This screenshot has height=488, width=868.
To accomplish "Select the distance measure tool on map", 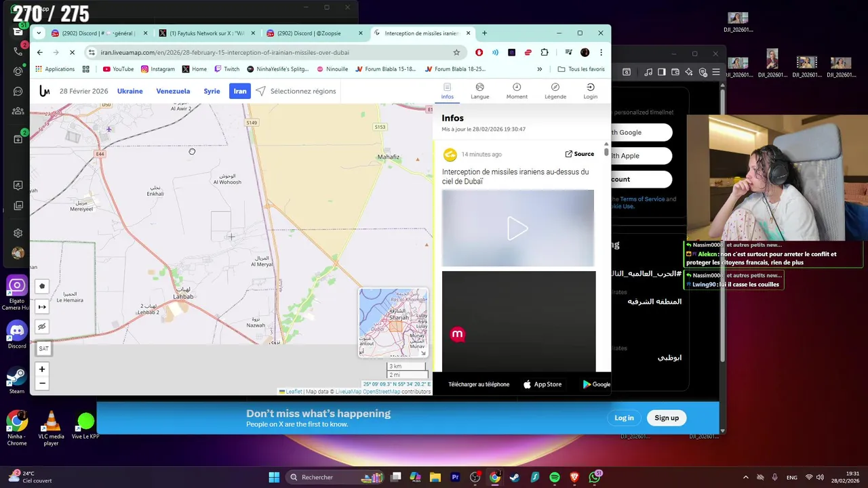I will pos(42,306).
